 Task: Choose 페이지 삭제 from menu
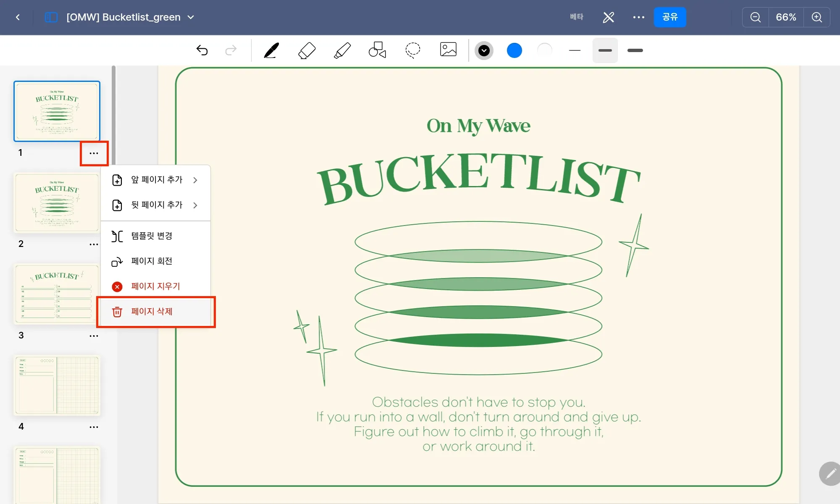(x=152, y=312)
